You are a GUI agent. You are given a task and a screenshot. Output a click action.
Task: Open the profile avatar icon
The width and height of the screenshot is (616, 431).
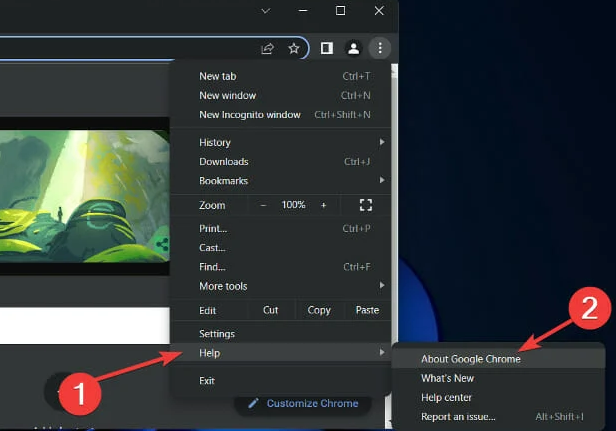[353, 48]
